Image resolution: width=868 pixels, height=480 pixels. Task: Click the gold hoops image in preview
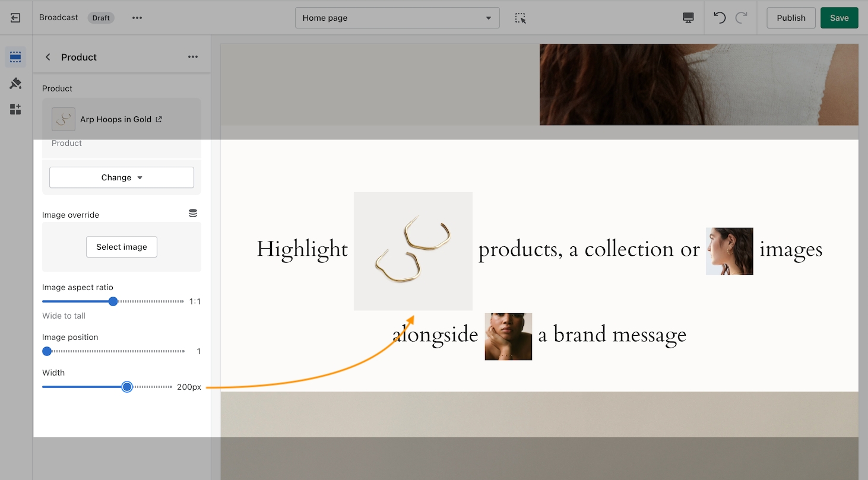tap(413, 251)
